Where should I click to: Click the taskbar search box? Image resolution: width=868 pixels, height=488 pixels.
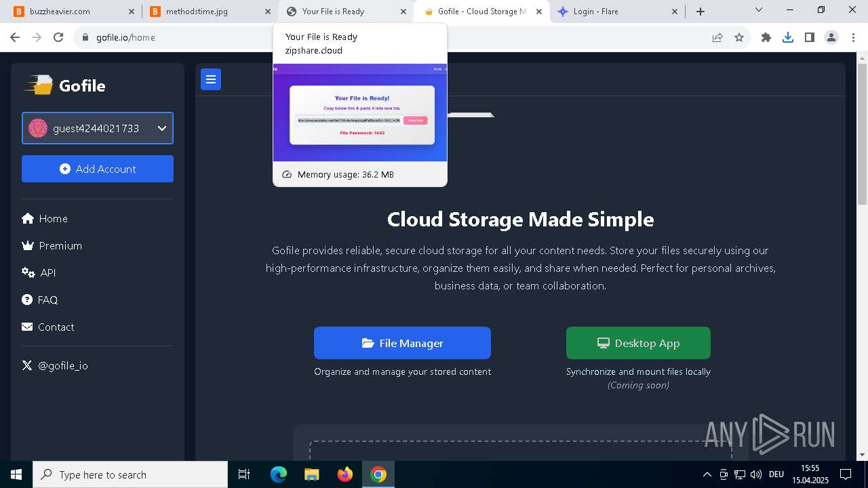coord(130,474)
